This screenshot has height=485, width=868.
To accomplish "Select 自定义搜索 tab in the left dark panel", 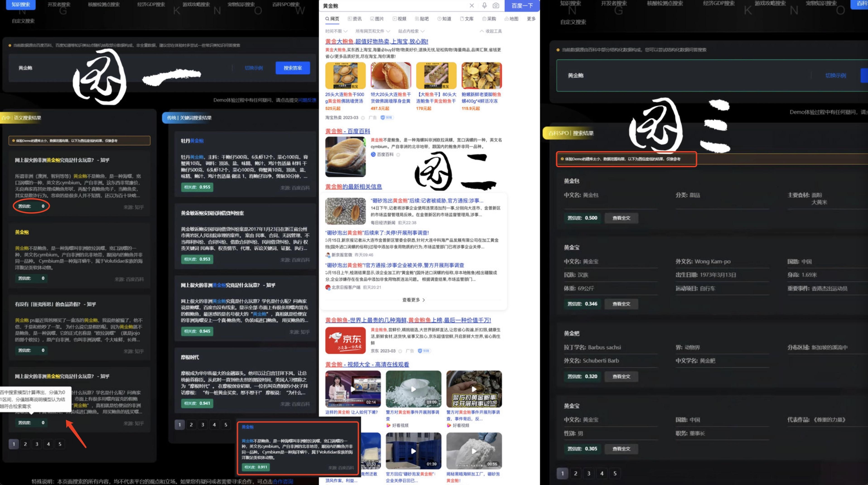I will coord(23,21).
